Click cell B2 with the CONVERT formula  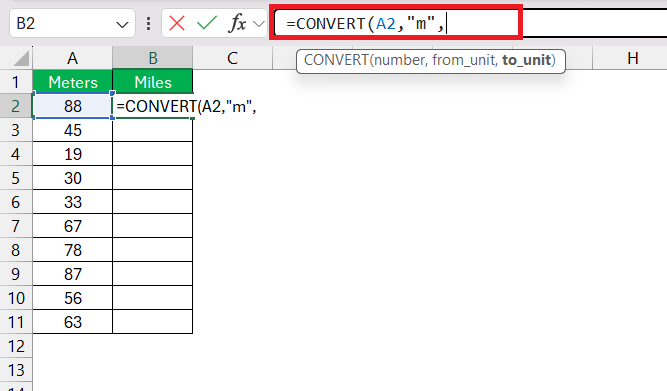click(x=153, y=106)
